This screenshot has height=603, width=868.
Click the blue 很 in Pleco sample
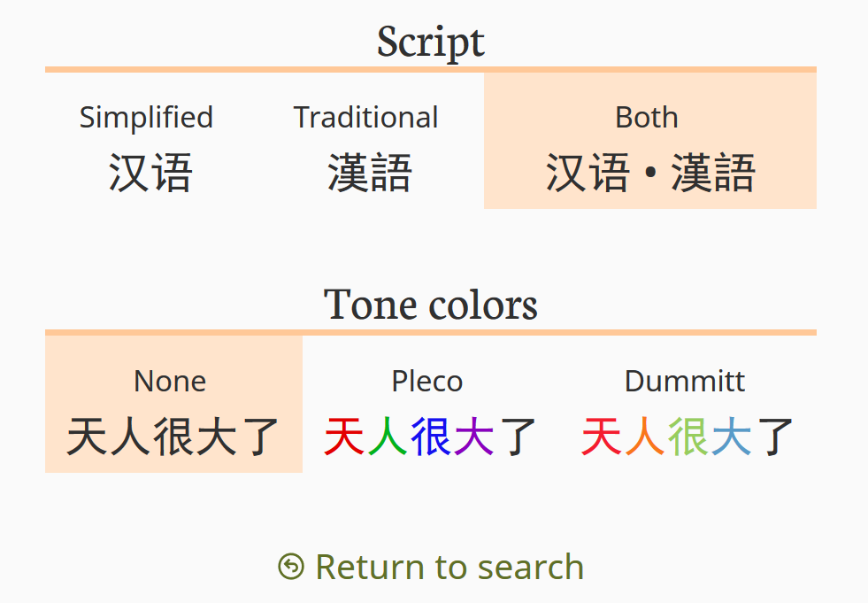pyautogui.click(x=431, y=437)
